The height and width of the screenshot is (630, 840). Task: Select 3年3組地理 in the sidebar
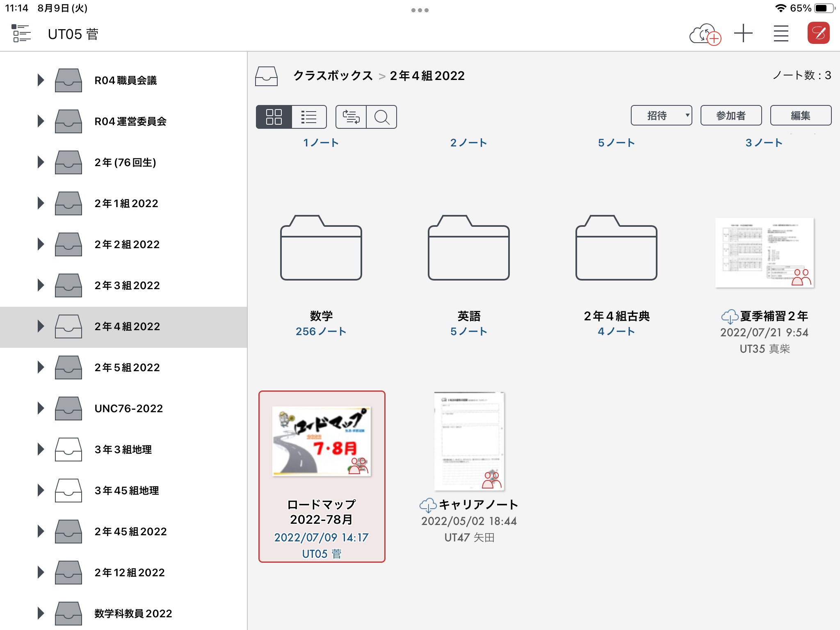[x=123, y=450]
